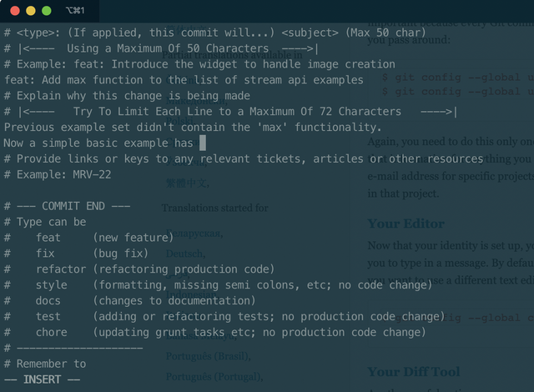Place cursor at end of 'example has' line

coord(204,143)
